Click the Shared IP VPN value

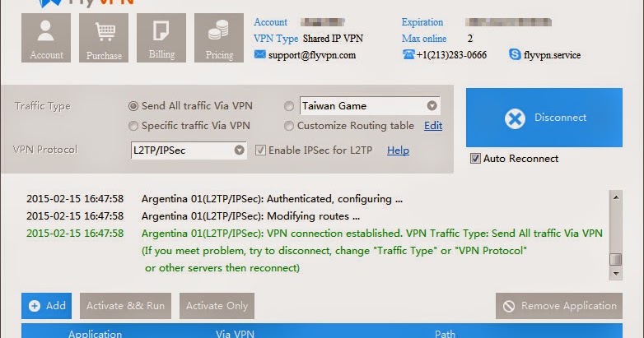[x=333, y=39]
